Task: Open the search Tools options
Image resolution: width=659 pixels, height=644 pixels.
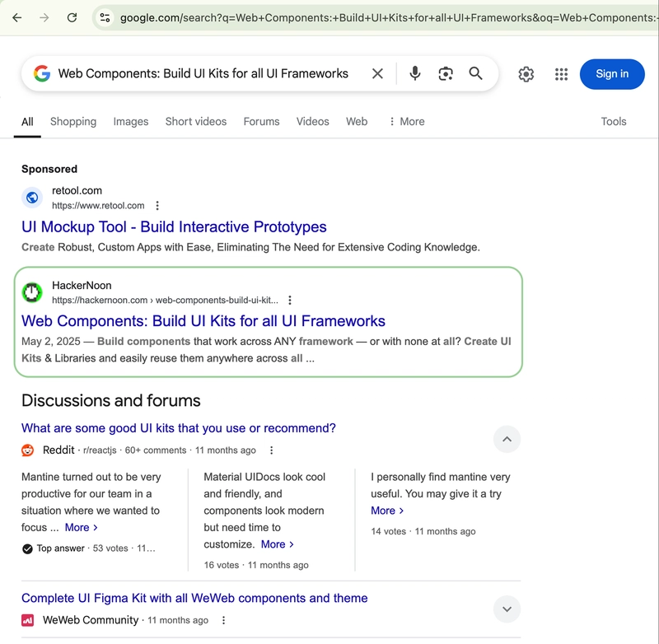Action: (x=614, y=121)
